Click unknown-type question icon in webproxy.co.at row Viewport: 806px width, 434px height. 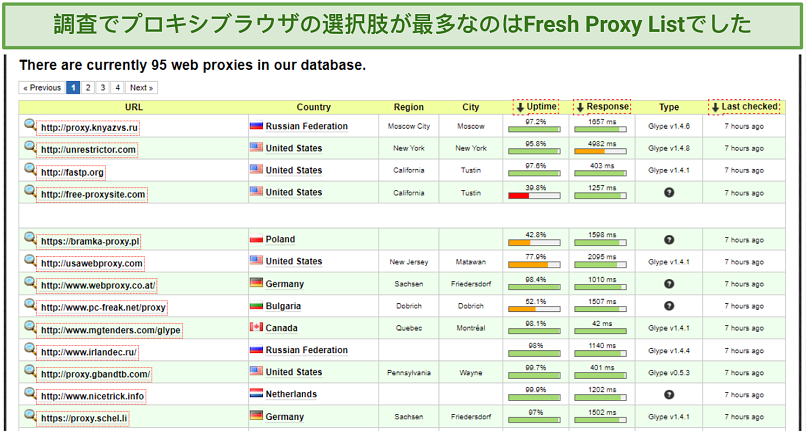click(669, 284)
